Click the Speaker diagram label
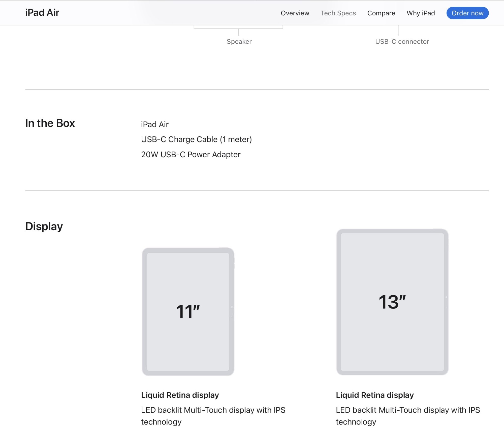The height and width of the screenshot is (431, 504). [x=239, y=42]
